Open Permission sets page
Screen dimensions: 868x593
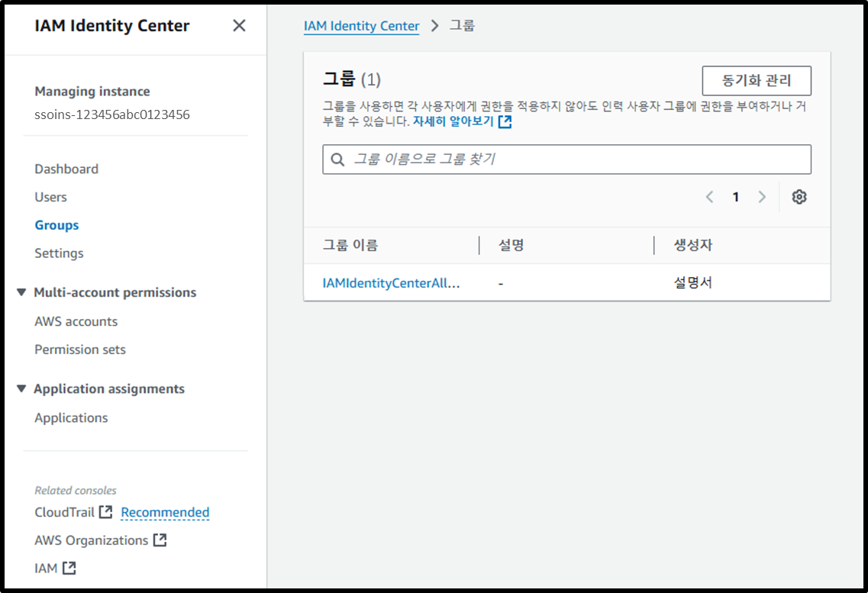[x=79, y=350]
